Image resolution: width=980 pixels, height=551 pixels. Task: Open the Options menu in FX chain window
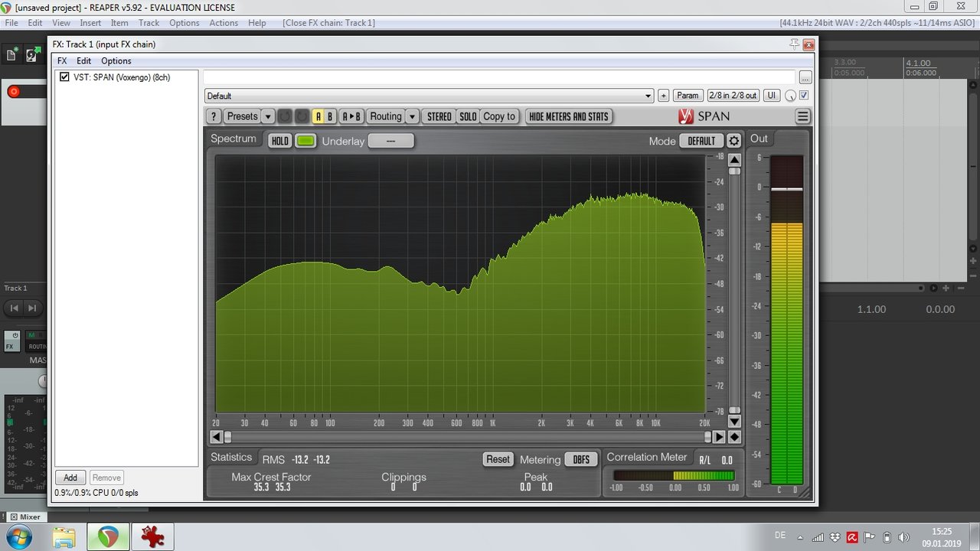click(x=116, y=61)
